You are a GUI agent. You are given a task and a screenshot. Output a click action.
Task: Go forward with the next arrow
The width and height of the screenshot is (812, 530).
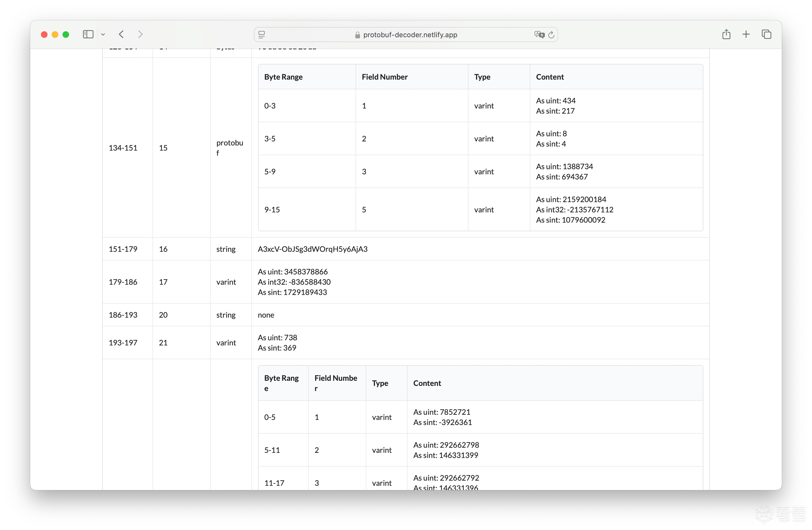pos(140,35)
